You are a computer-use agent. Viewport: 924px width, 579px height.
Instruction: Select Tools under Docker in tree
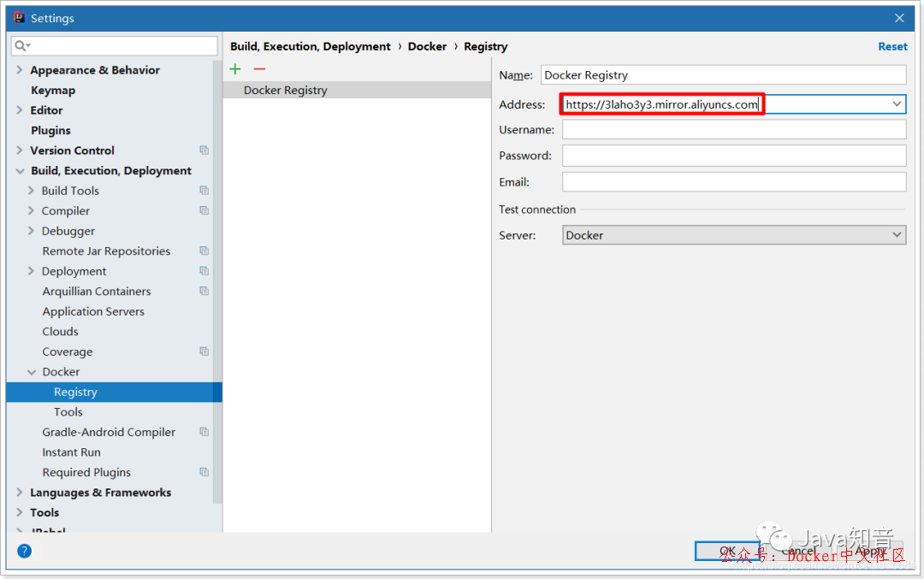[x=68, y=412]
